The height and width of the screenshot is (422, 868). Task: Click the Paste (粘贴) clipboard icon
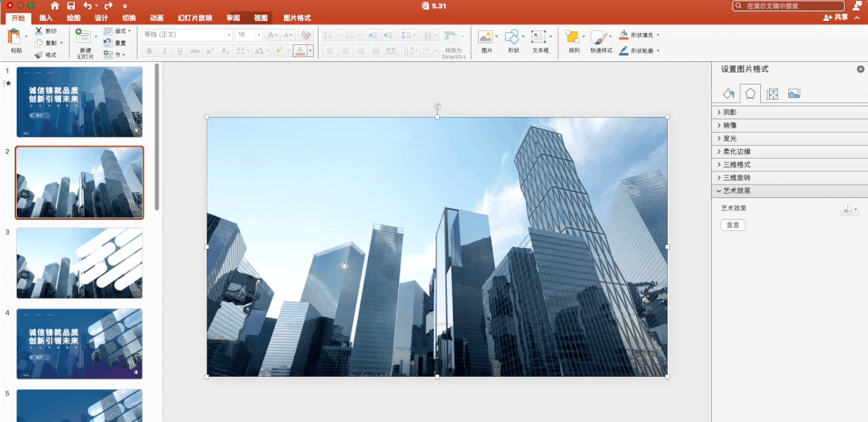[16, 37]
